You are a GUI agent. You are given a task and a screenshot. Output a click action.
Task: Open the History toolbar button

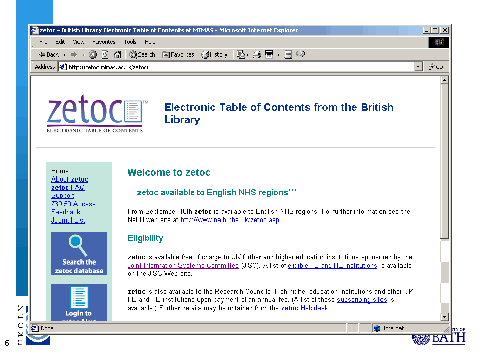(214, 54)
